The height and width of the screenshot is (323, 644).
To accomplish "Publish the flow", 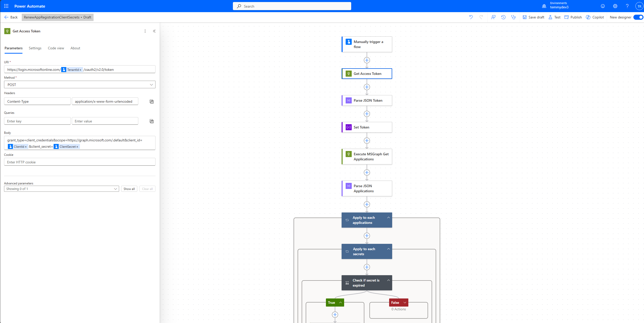I will pos(573,17).
